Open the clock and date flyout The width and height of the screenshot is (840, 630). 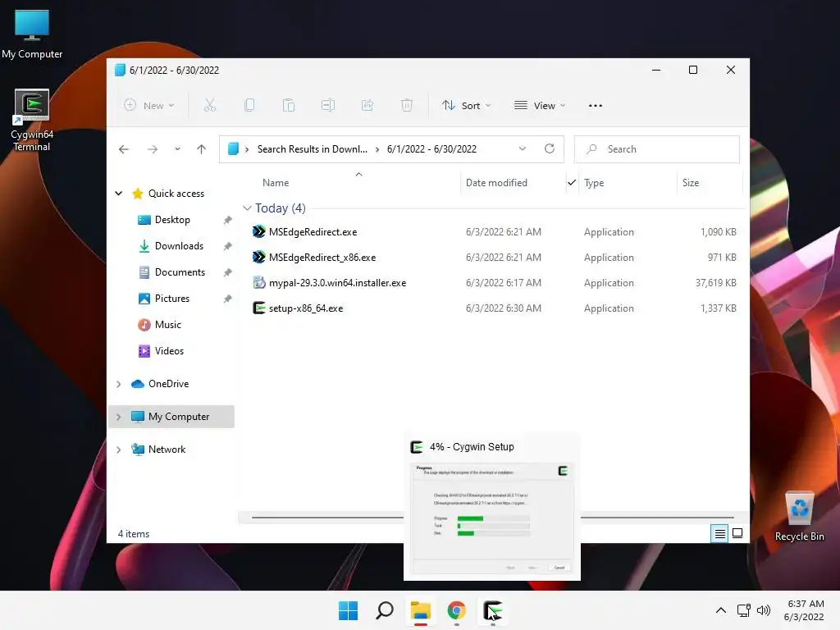point(804,610)
